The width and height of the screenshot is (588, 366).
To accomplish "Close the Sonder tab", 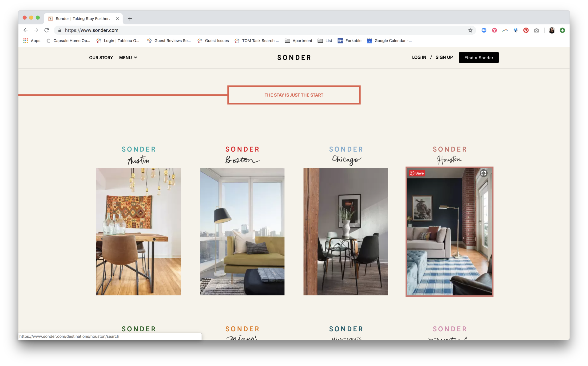I will (x=117, y=19).
